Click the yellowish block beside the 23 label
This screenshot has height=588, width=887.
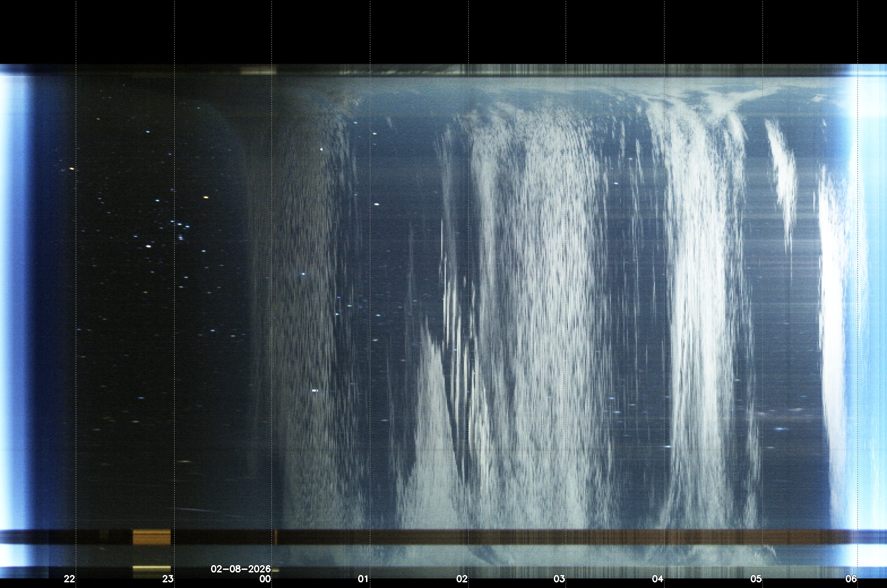coord(152,571)
